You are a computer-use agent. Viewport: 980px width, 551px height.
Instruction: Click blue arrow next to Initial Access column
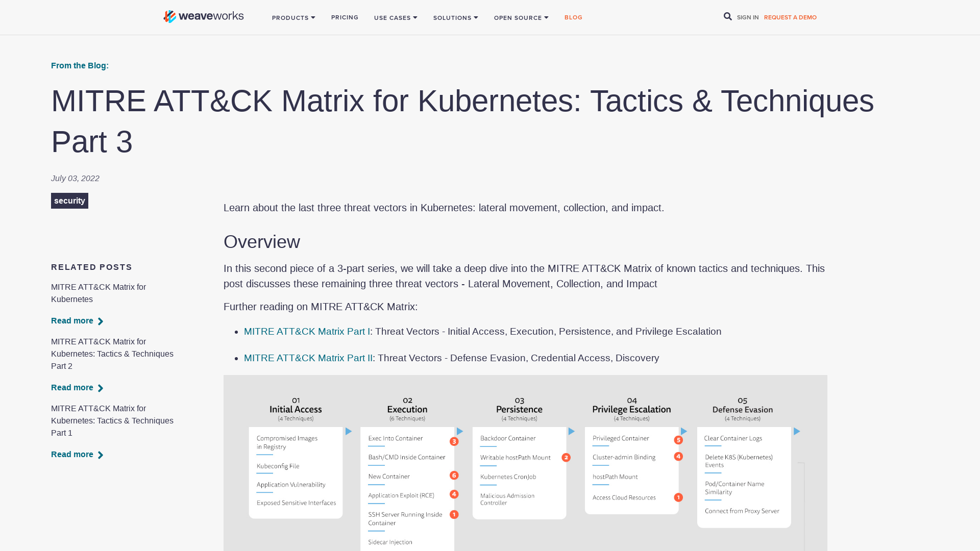click(349, 431)
